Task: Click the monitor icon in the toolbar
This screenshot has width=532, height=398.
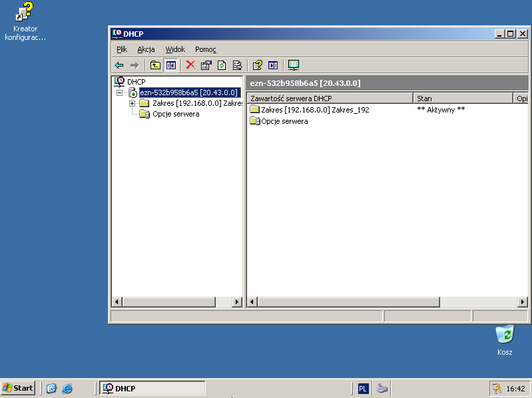Action: (294, 65)
